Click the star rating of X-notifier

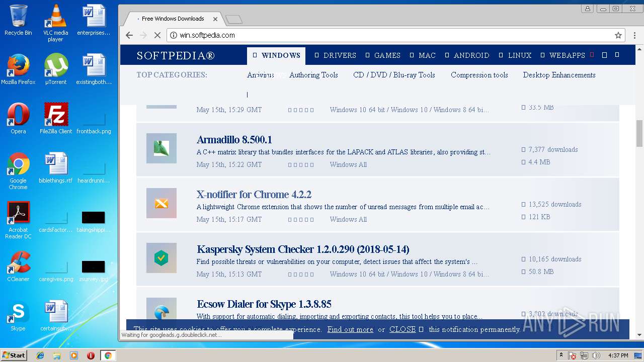[301, 220]
